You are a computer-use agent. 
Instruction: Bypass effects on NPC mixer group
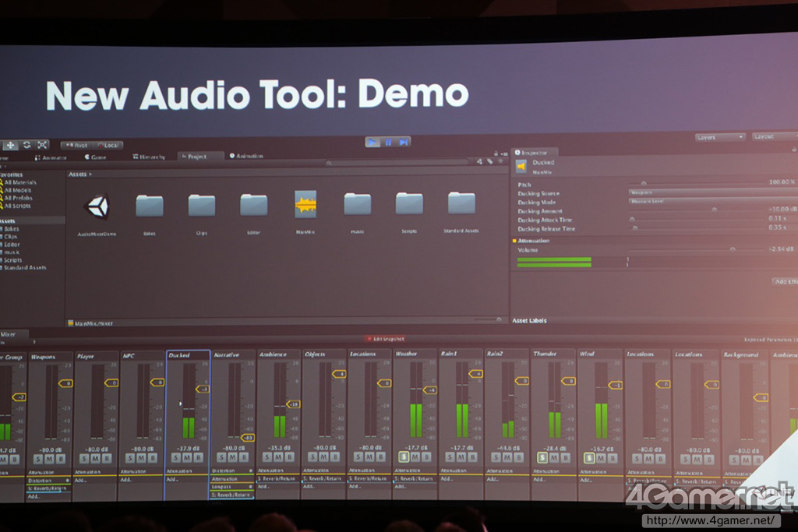coord(153,458)
